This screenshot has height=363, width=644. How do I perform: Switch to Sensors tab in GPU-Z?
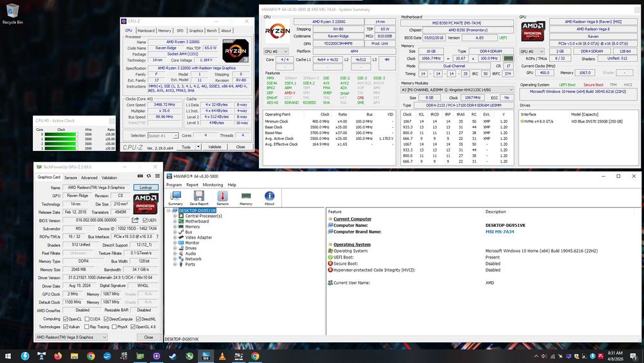point(71,177)
